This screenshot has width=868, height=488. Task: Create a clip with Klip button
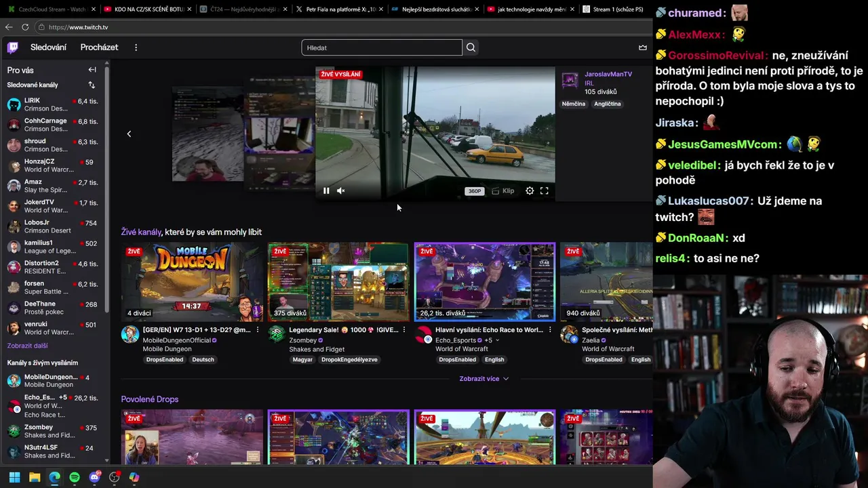(502, 191)
